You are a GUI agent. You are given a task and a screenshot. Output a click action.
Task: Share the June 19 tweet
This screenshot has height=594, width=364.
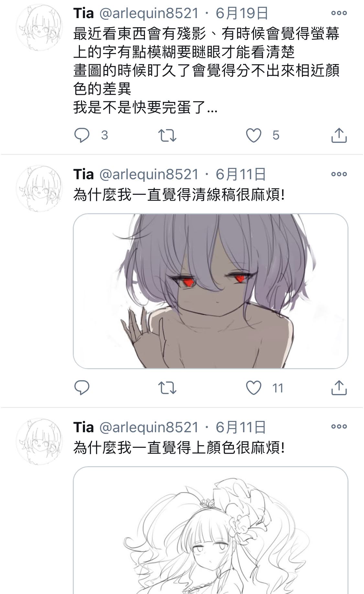tap(339, 135)
